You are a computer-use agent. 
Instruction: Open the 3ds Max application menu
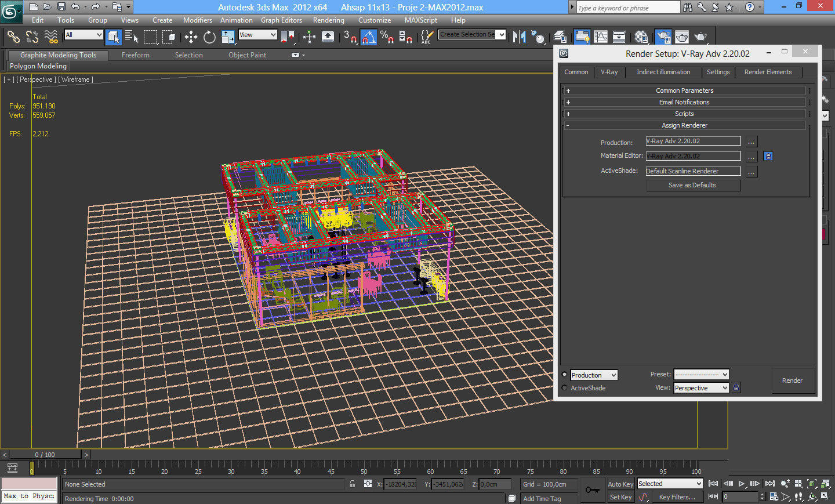coord(12,12)
